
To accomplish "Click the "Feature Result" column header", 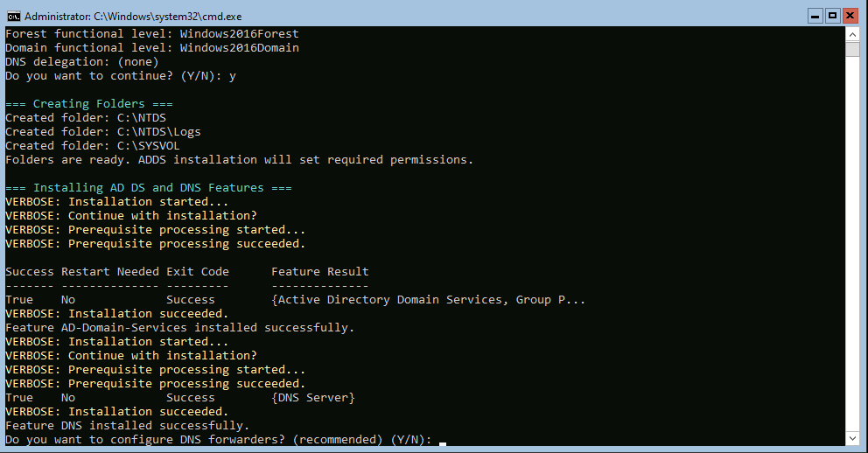I will click(x=319, y=272).
